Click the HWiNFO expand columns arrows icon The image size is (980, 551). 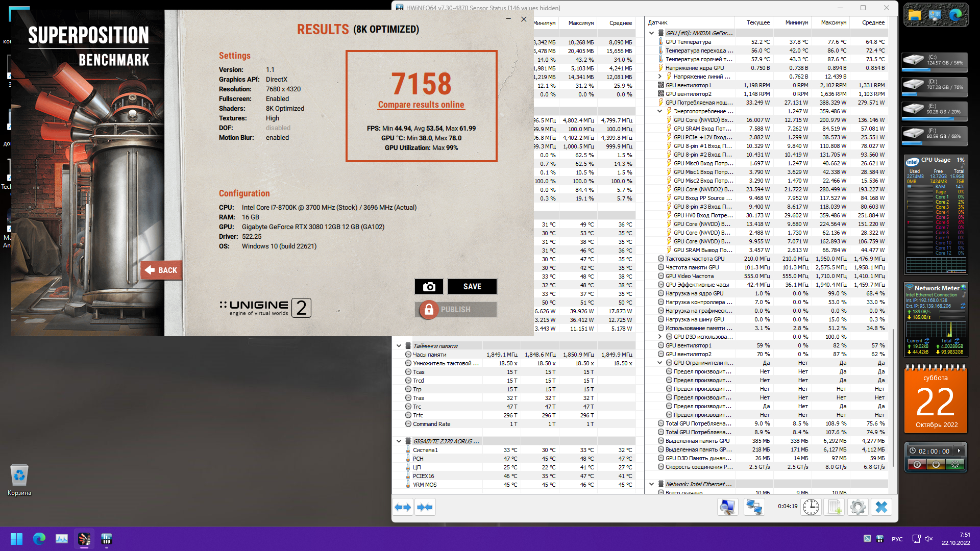[403, 507]
